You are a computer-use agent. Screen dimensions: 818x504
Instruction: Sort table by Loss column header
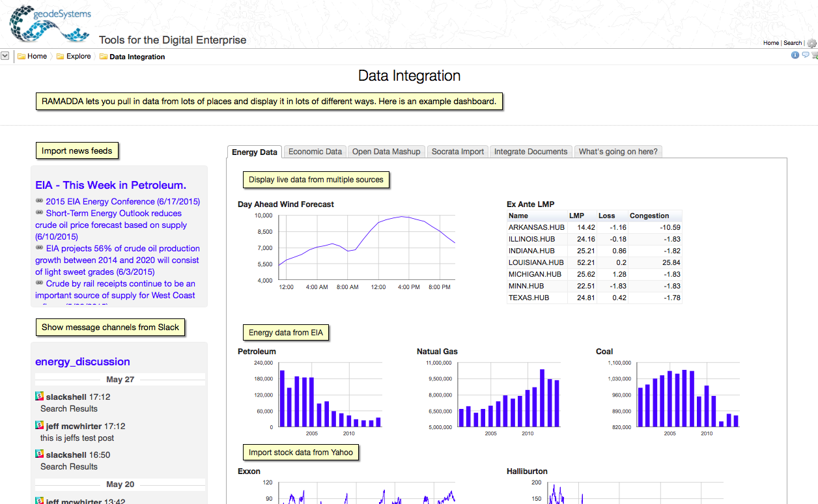612,216
